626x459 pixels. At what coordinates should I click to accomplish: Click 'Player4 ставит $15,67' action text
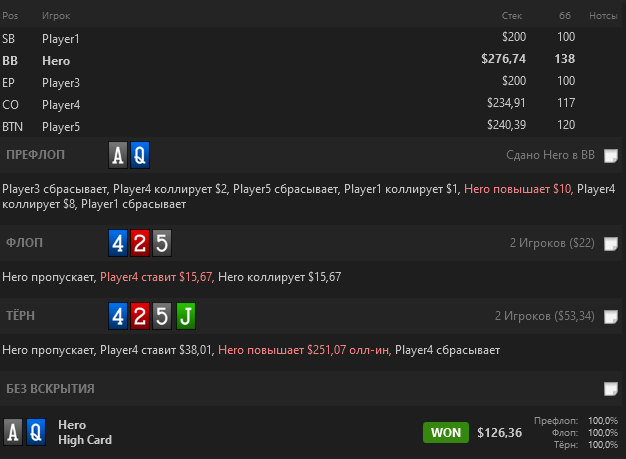pos(157,277)
